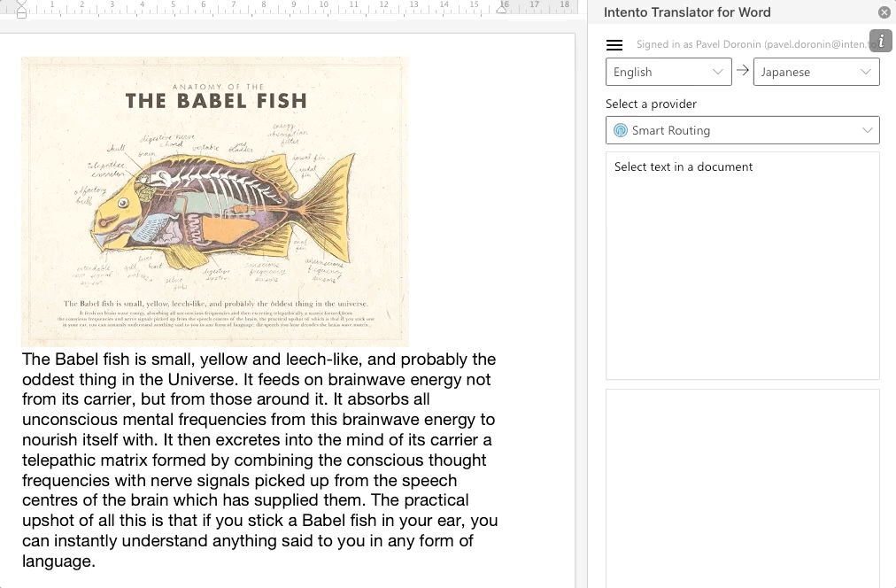896x588 pixels.
Task: Open the Intento hamburger menu
Action: [x=614, y=44]
